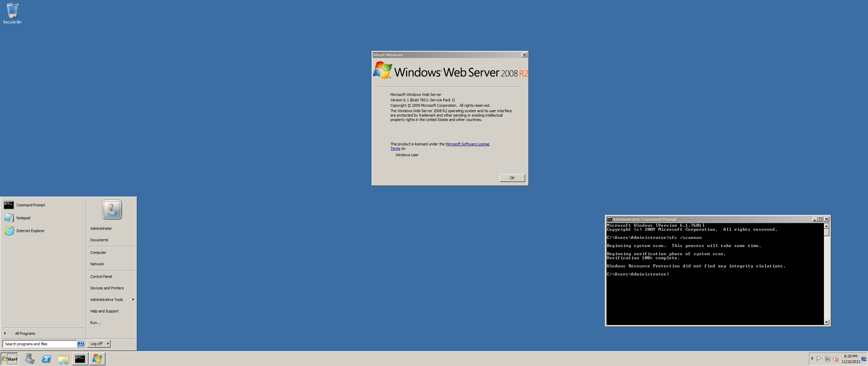The image size is (868, 366).
Task: Open the shutdown options arrow beside Log off
Action: (x=108, y=344)
